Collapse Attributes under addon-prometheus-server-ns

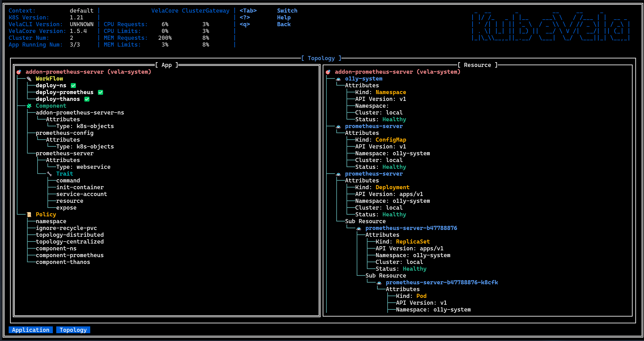click(63, 119)
